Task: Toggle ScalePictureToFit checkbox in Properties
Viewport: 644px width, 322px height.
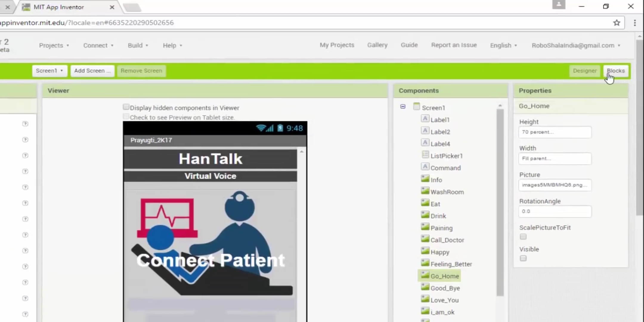Action: (523, 236)
